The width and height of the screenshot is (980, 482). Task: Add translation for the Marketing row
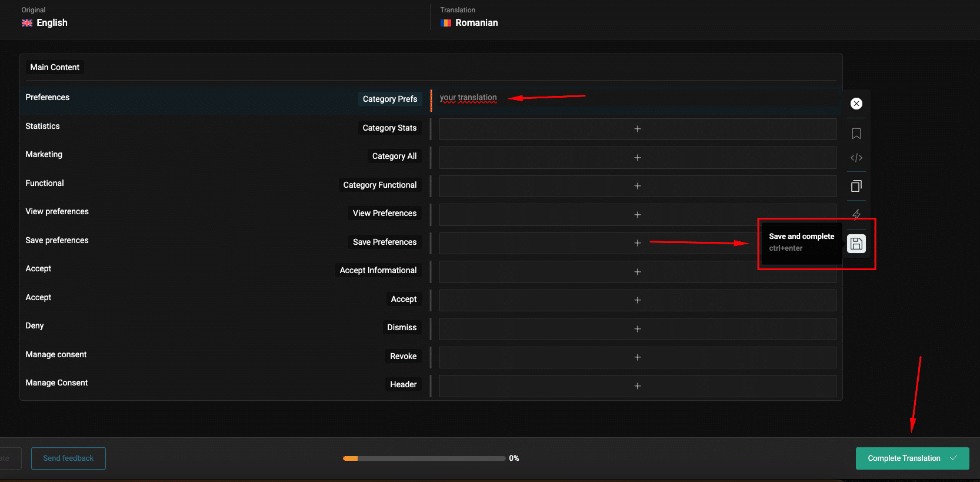point(638,158)
